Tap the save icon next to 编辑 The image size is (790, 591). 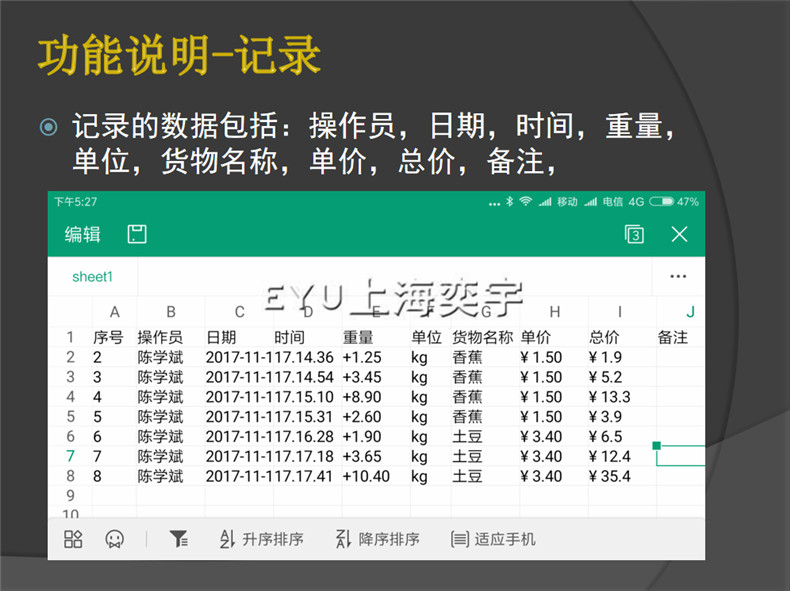point(137,234)
